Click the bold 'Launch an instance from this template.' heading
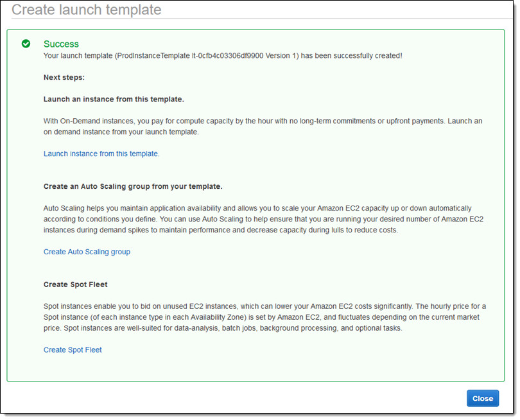 pos(114,99)
